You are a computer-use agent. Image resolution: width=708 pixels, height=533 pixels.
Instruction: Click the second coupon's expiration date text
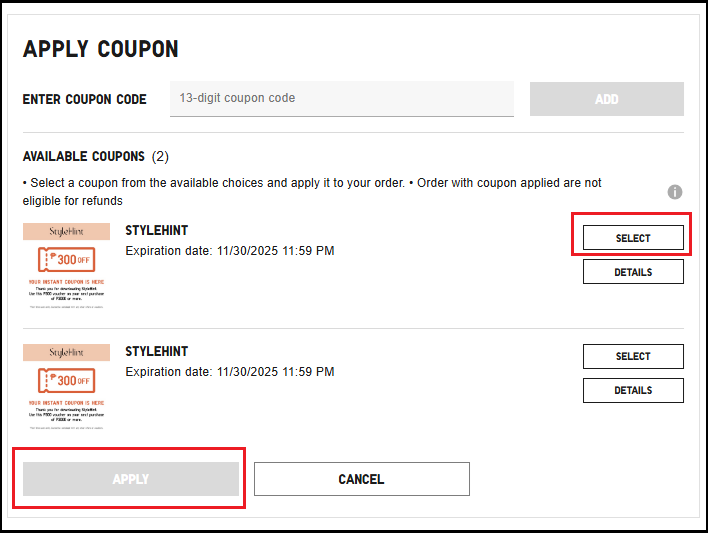coord(230,372)
